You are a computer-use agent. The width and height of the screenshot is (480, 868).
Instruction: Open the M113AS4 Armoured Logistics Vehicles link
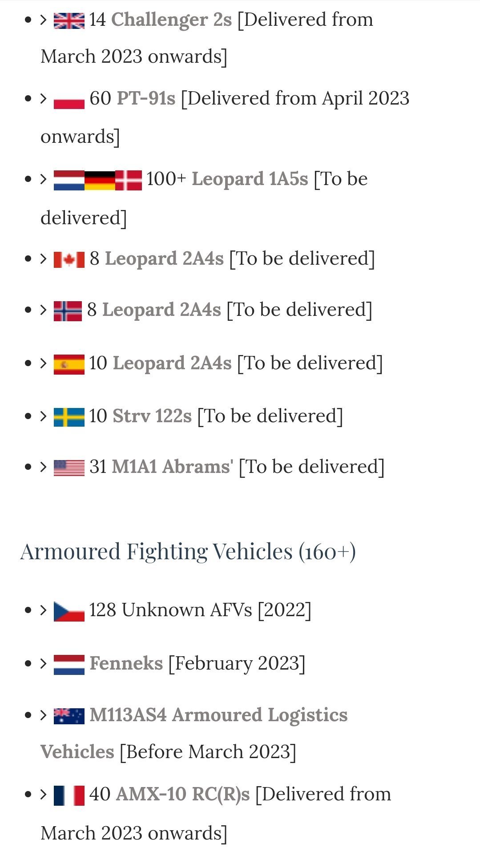(194, 733)
